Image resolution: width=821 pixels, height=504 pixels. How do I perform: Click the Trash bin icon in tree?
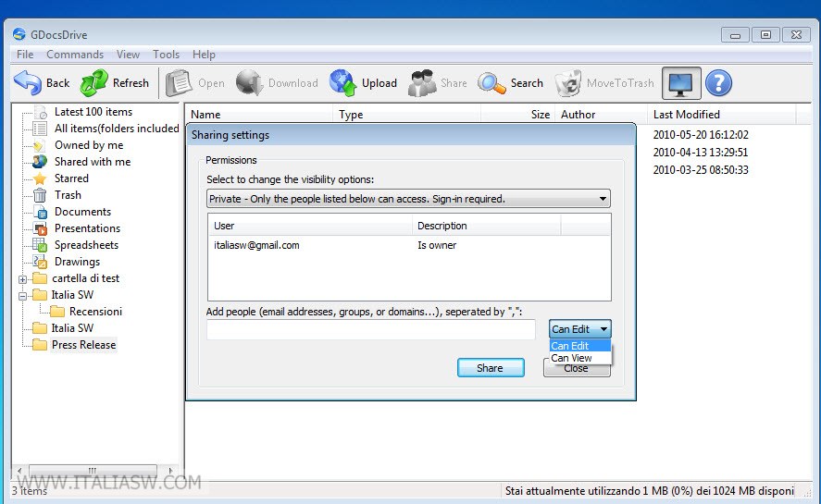tap(40, 195)
